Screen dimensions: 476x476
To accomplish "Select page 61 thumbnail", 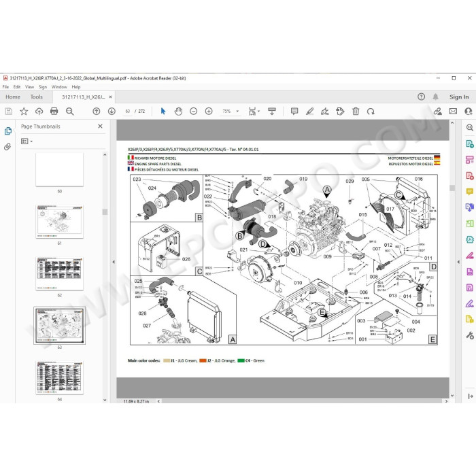I will point(60,221).
